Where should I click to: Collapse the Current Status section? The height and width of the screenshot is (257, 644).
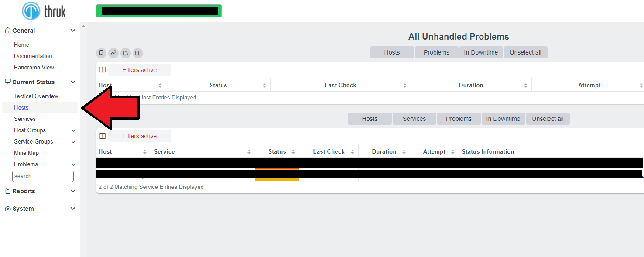pos(72,82)
